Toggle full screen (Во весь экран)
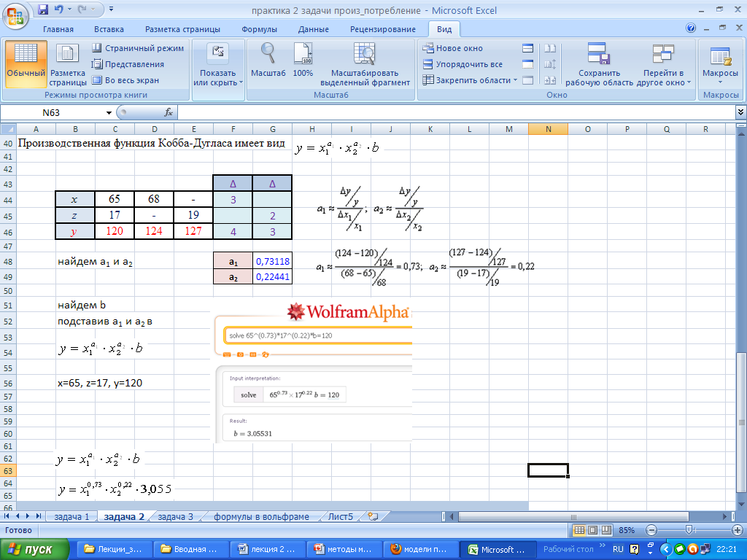 [x=125, y=80]
